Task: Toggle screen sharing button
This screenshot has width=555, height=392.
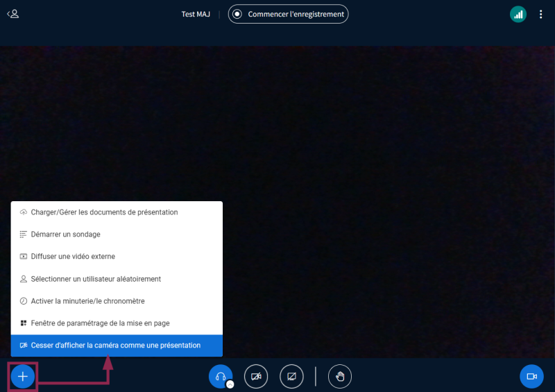Action: coord(291,376)
